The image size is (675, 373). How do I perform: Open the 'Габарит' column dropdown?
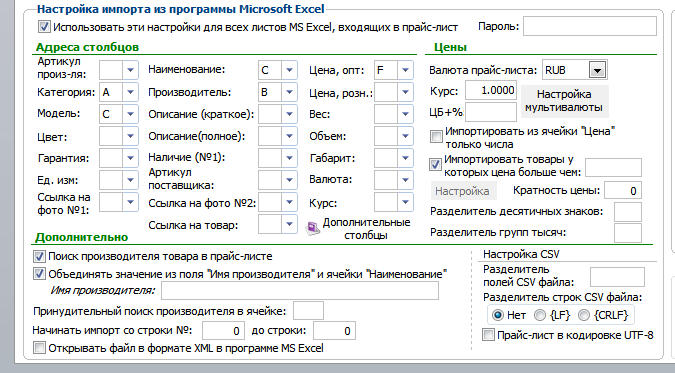405,158
